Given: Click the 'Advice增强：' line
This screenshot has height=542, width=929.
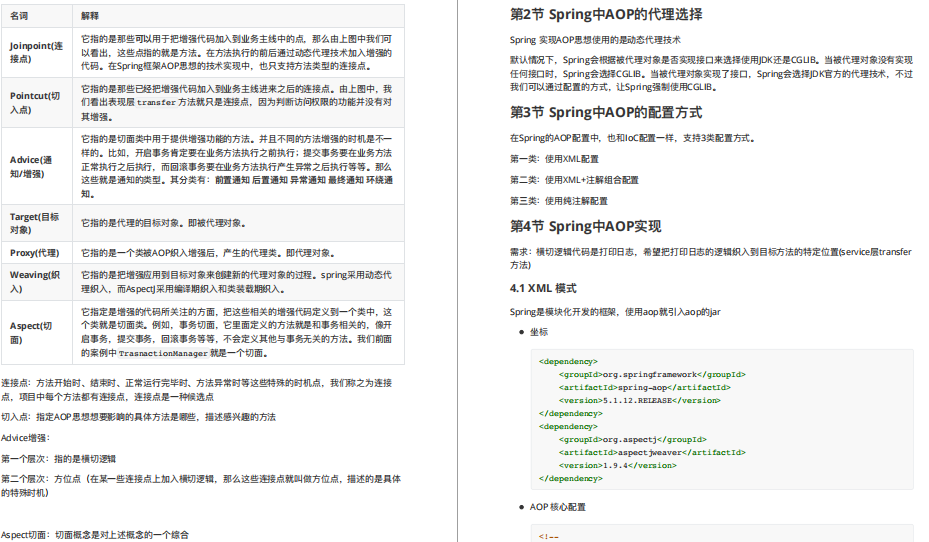Looking at the screenshot, I should (25, 438).
